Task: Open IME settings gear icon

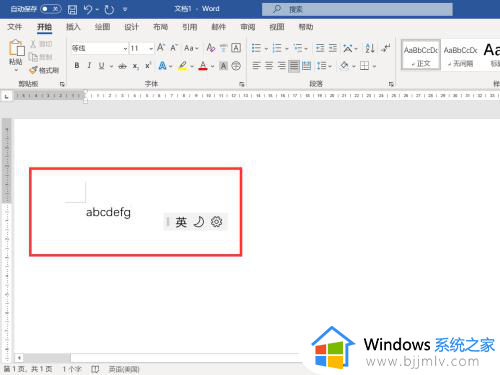Action: tap(216, 222)
